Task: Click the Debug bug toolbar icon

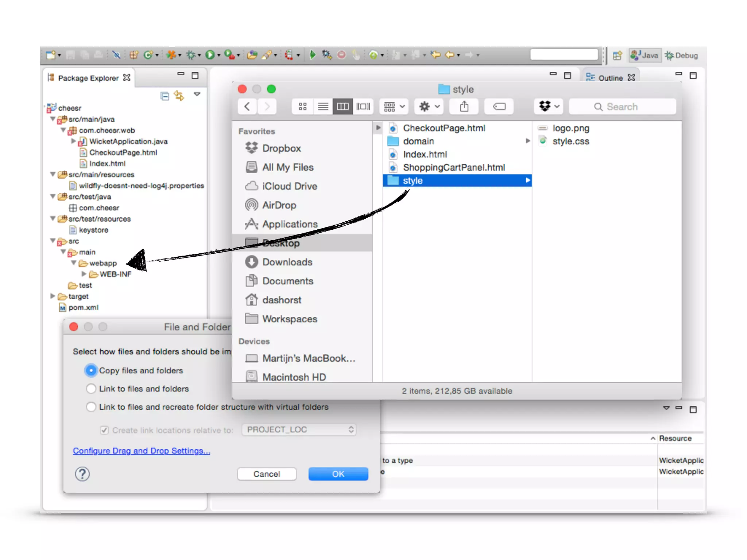Action: point(190,55)
